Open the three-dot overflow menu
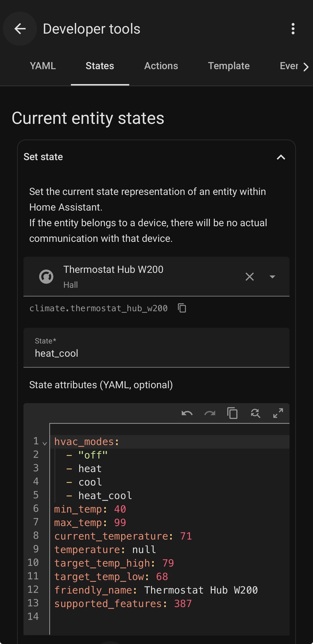This screenshot has height=644, width=313. (x=293, y=29)
